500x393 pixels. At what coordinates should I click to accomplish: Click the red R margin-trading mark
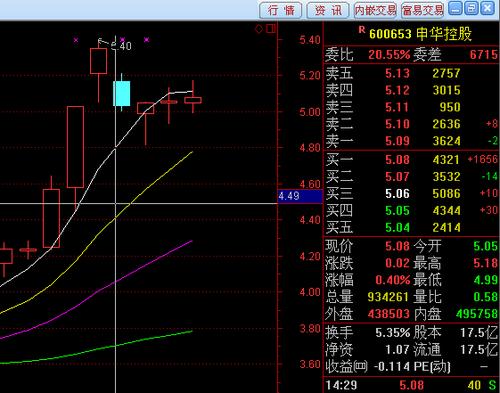pos(362,30)
